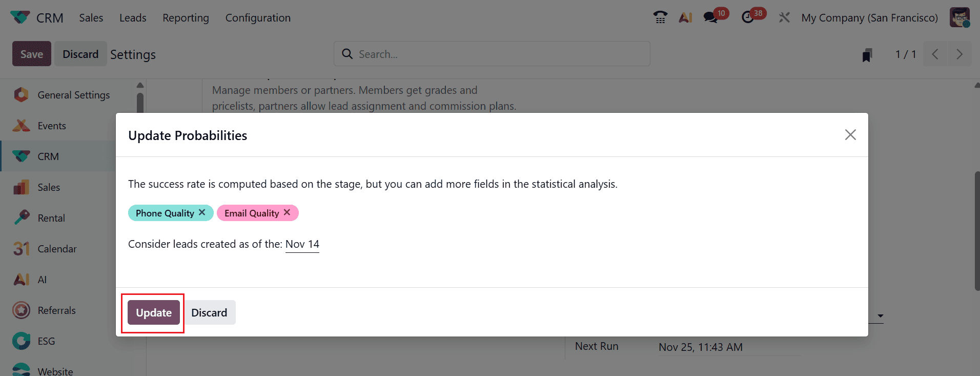Image resolution: width=980 pixels, height=376 pixels.
Task: Open messages via the conversation bubble icon
Action: pyautogui.click(x=711, y=17)
